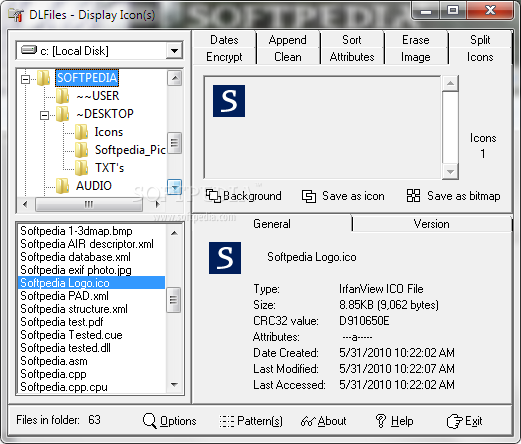
Task: Open the Erase tab
Action: click(416, 40)
